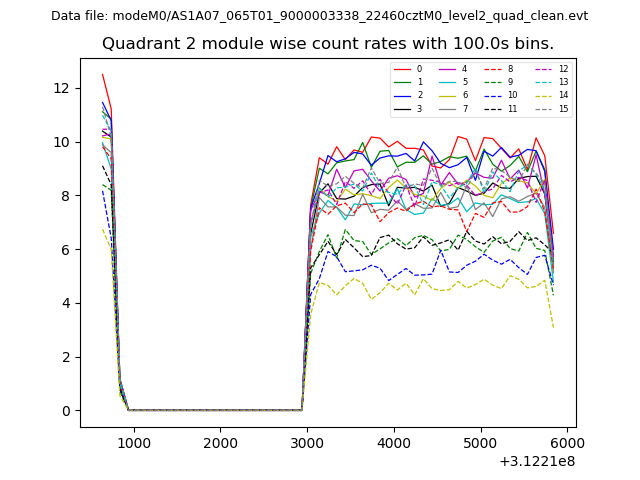The width and height of the screenshot is (640, 480).
Task: Click the data file path text at top
Action: click(x=319, y=16)
